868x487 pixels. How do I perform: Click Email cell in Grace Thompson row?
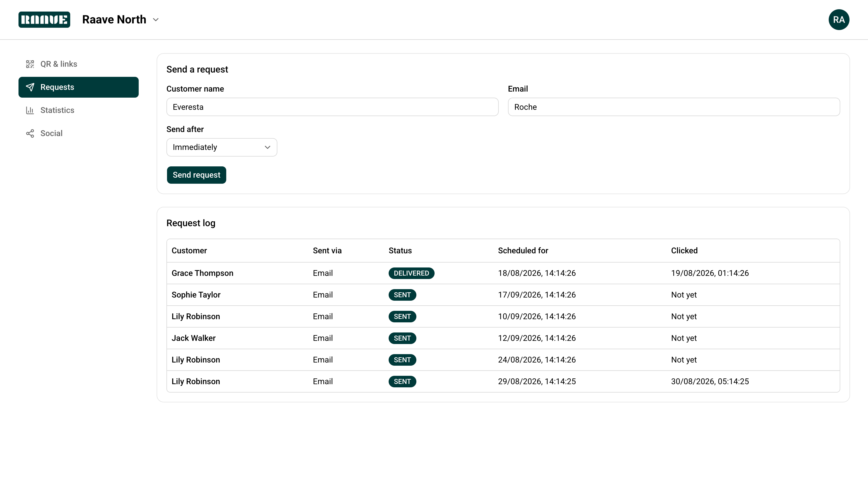(322, 273)
